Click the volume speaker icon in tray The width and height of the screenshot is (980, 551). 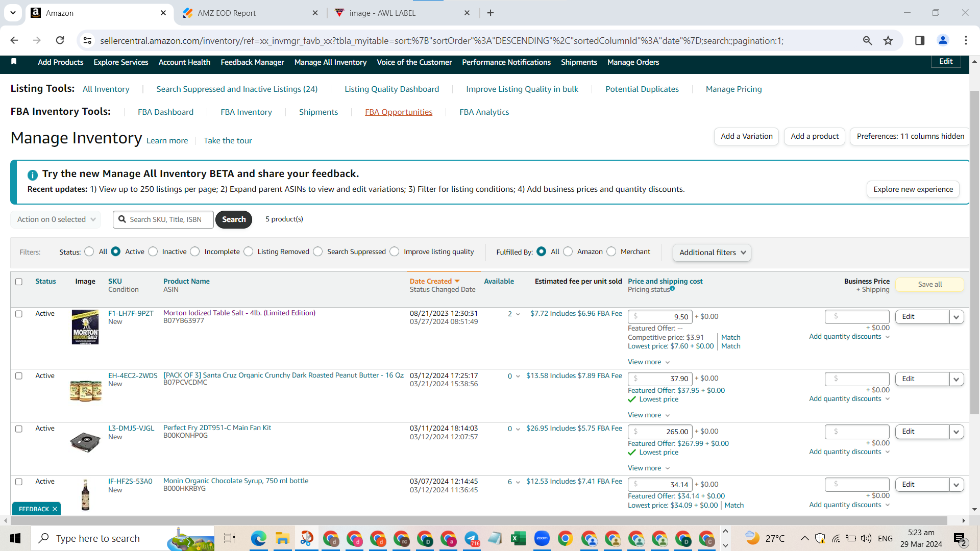866,538
